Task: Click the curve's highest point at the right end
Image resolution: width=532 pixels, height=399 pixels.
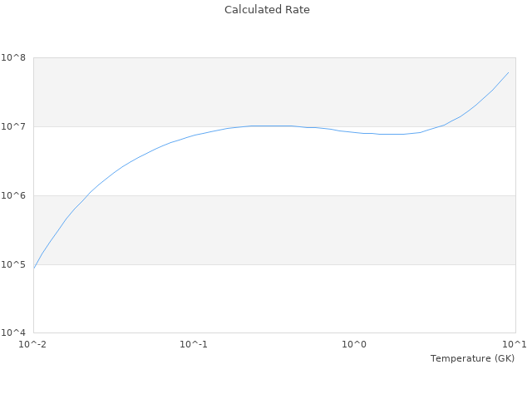Action: pyautogui.click(x=508, y=72)
